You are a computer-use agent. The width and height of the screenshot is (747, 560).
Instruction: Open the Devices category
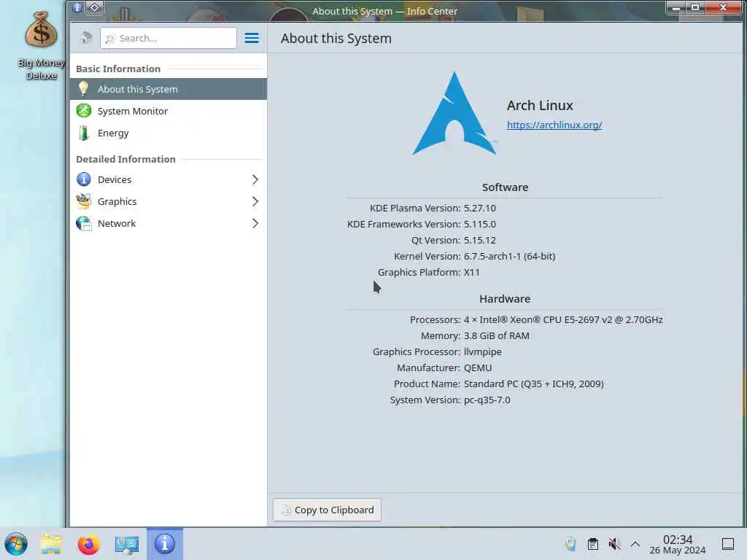(169, 179)
